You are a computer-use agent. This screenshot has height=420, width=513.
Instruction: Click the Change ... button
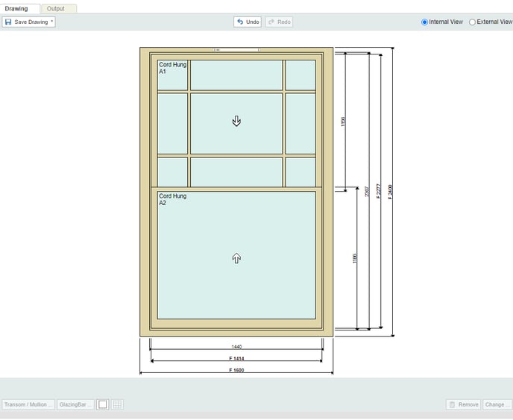pyautogui.click(x=497, y=404)
